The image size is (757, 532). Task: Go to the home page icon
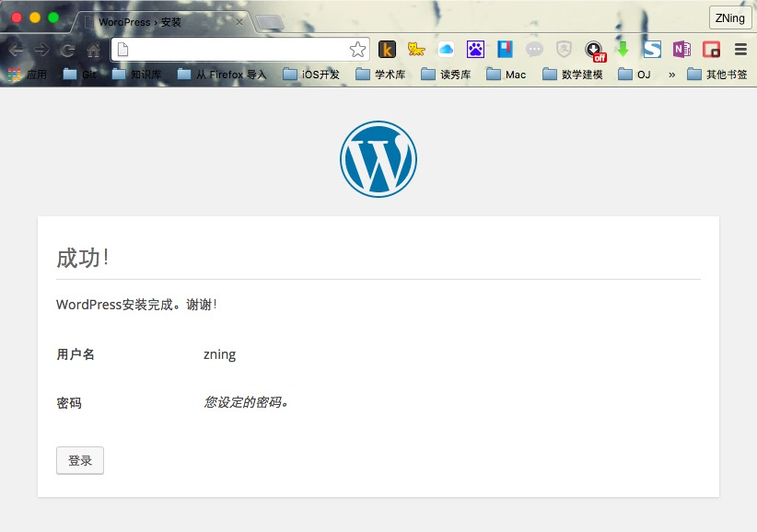(93, 50)
